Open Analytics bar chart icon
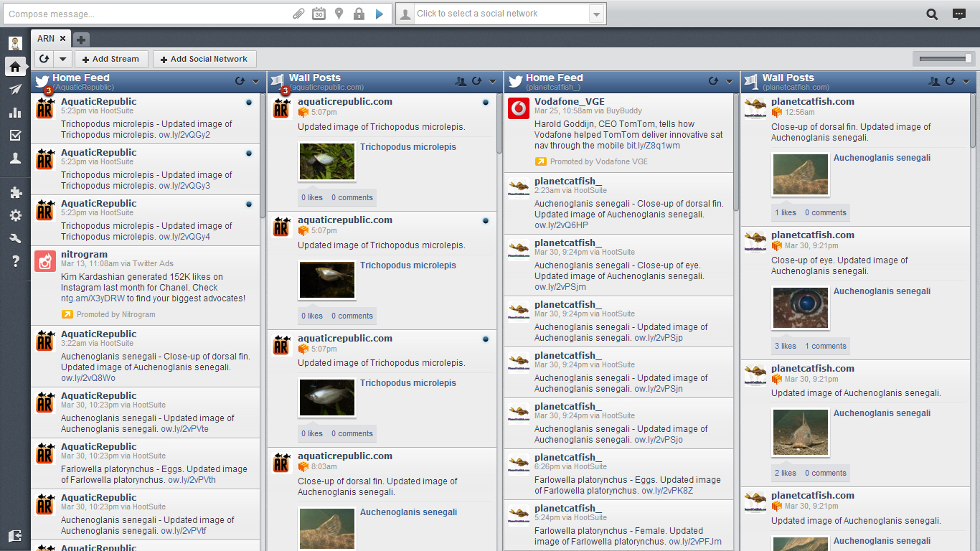This screenshot has width=980, height=551. coord(15,113)
